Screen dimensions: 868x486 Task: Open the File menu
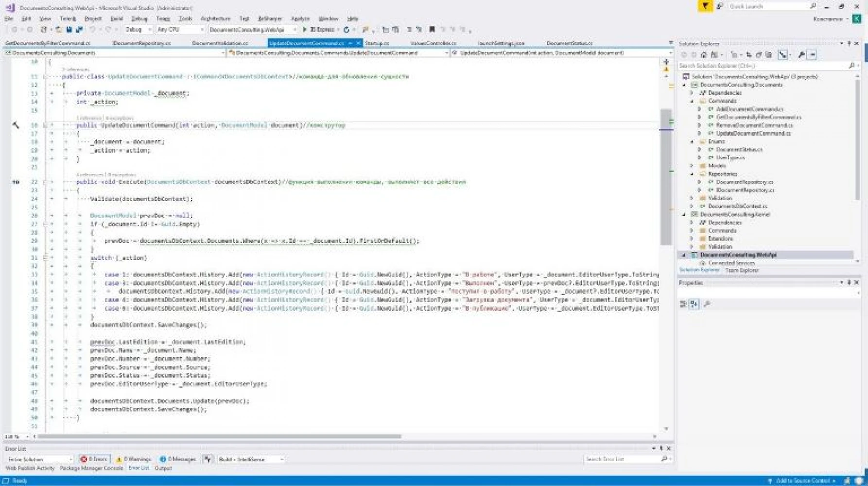click(x=9, y=18)
